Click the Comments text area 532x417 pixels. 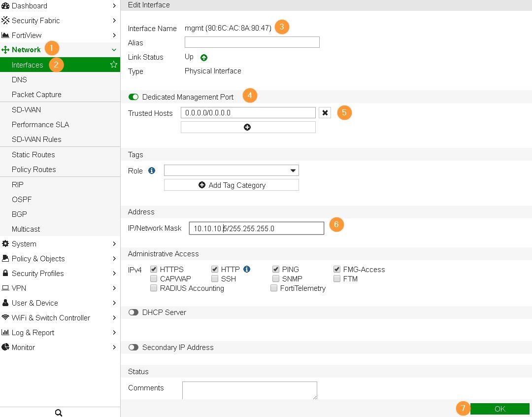tap(250, 390)
